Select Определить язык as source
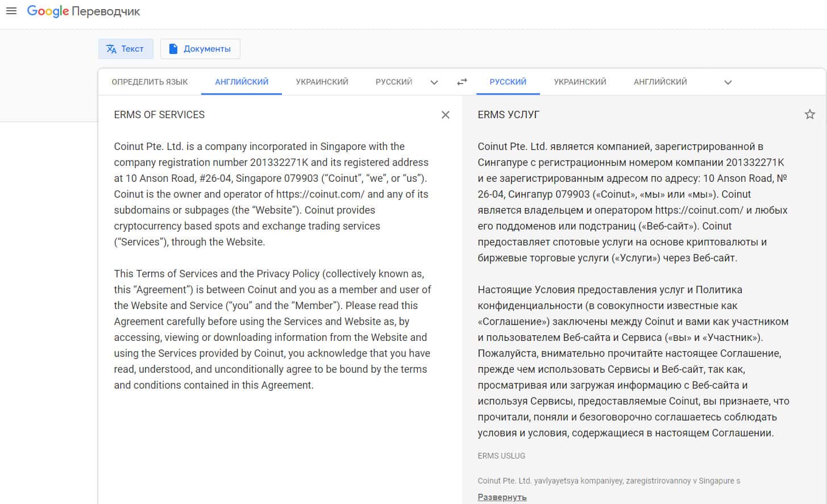827x504 pixels. coord(149,82)
